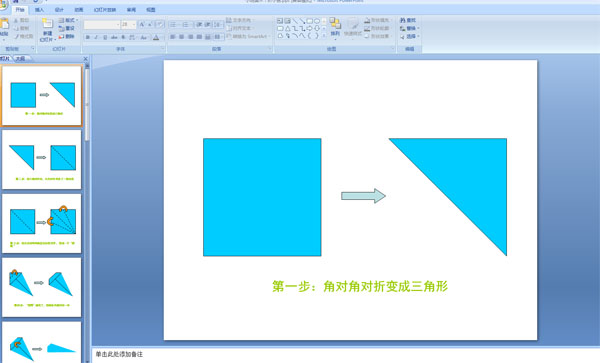Click the Delete slide icon
Image resolution: width=600 pixels, height=363 pixels.
(67, 36)
